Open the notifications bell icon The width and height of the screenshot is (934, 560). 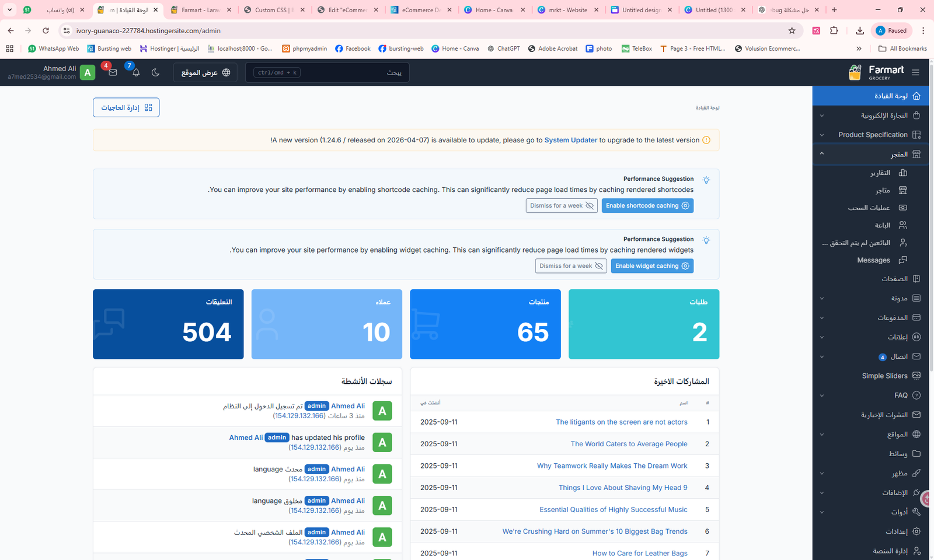pyautogui.click(x=136, y=72)
